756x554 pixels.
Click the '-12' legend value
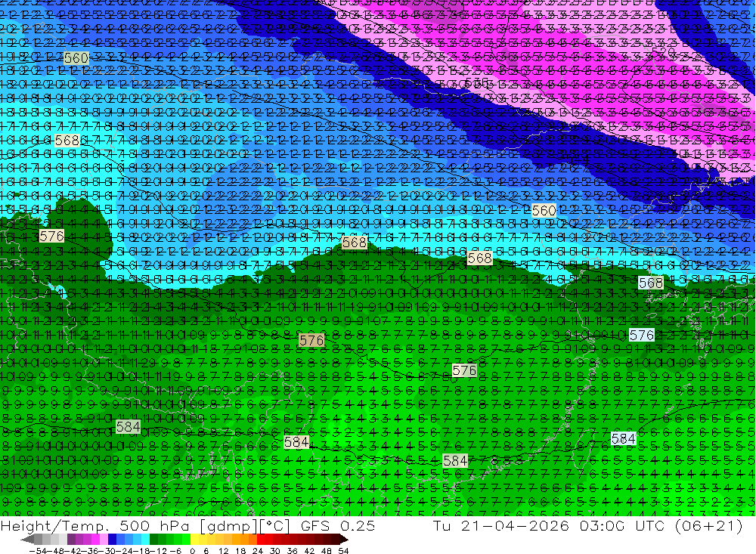point(158,551)
